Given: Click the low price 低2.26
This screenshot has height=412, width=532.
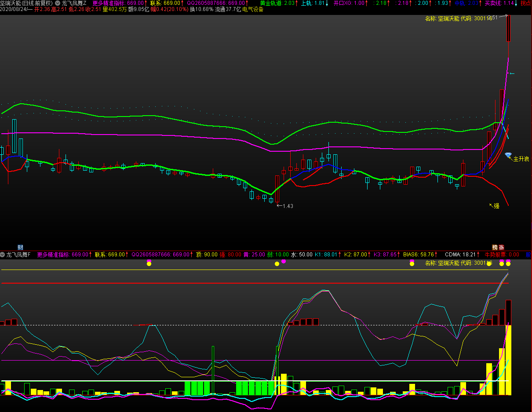Looking at the screenshot, I should point(77,9).
